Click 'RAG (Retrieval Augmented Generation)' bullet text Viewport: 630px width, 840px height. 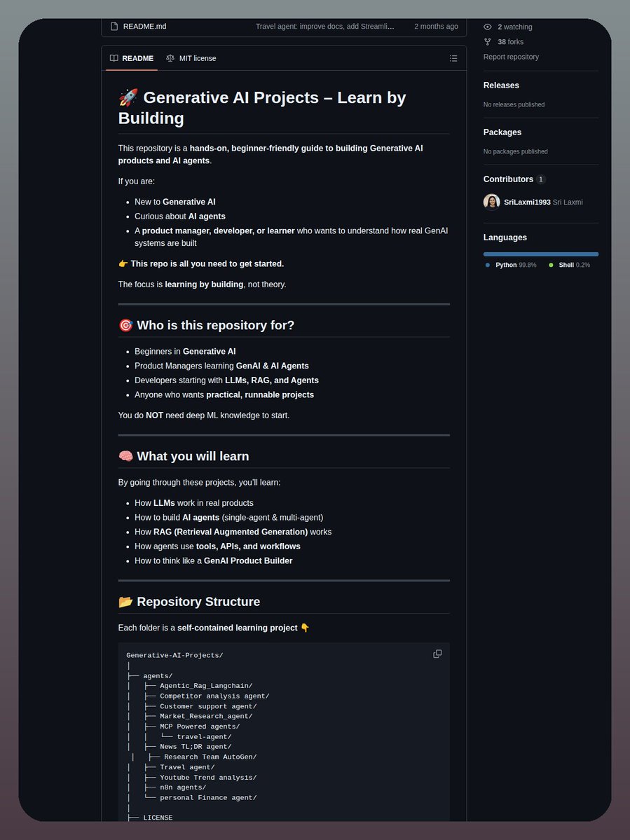click(x=231, y=532)
